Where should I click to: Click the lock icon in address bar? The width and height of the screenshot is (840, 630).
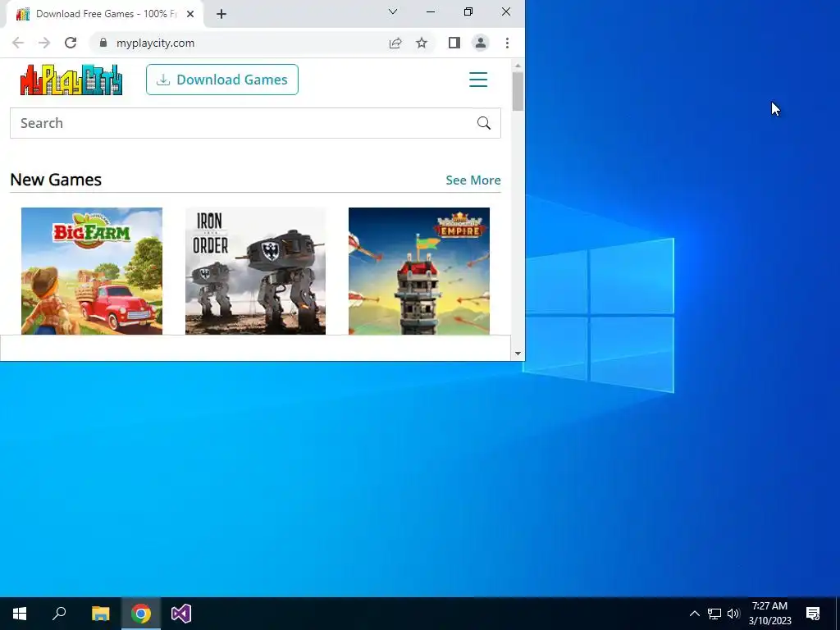[103, 43]
